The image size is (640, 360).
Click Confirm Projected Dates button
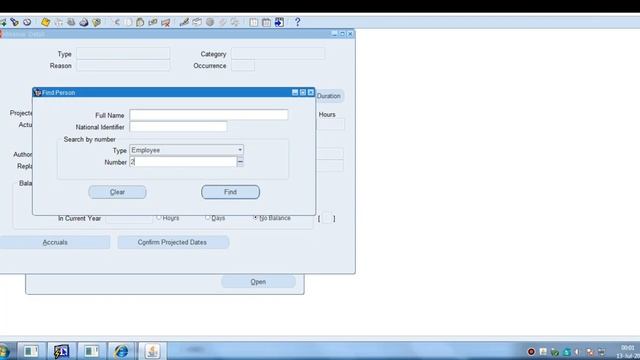(x=173, y=242)
